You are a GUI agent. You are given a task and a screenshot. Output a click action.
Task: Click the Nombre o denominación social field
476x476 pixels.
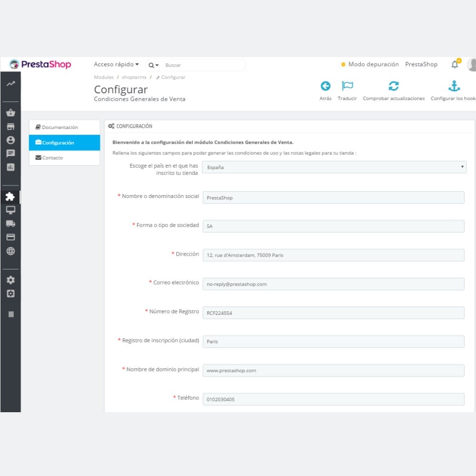tap(333, 198)
